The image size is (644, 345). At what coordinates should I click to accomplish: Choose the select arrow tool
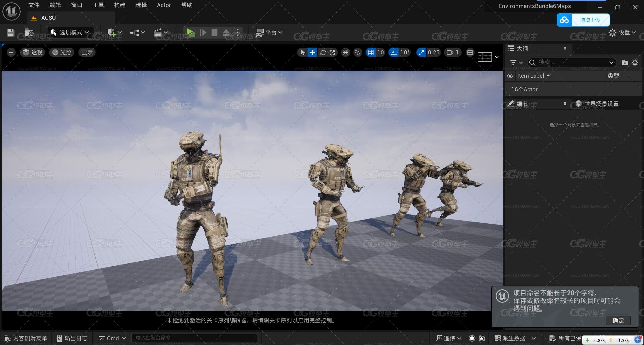pyautogui.click(x=303, y=52)
